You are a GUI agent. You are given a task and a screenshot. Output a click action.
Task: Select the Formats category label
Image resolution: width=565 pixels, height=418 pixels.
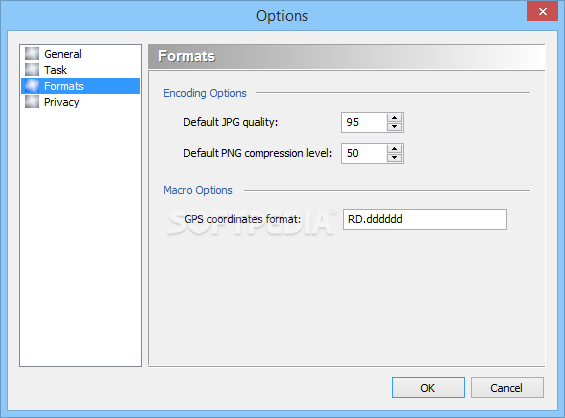coord(64,86)
